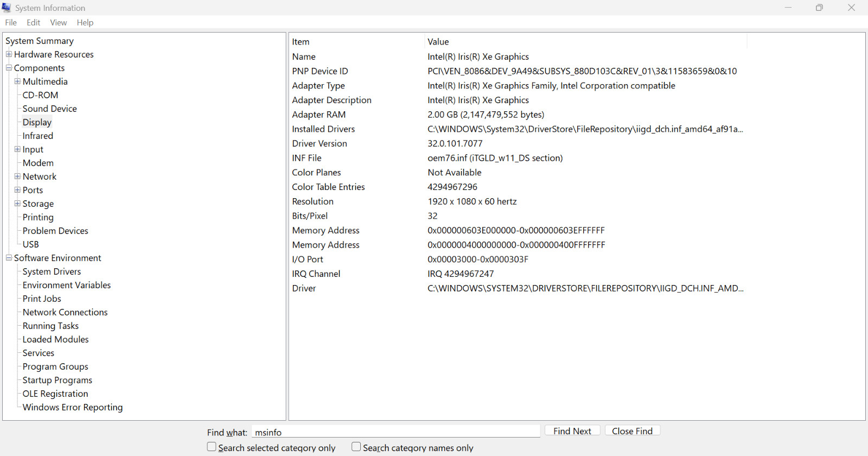Viewport: 868px width, 456px height.
Task: Collapse the Software Environment node
Action: 9,258
